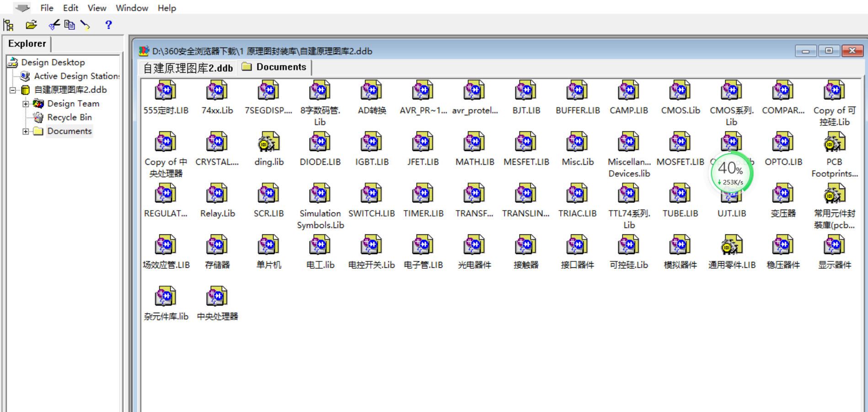Open the system arrow menu before File

pyautogui.click(x=22, y=8)
